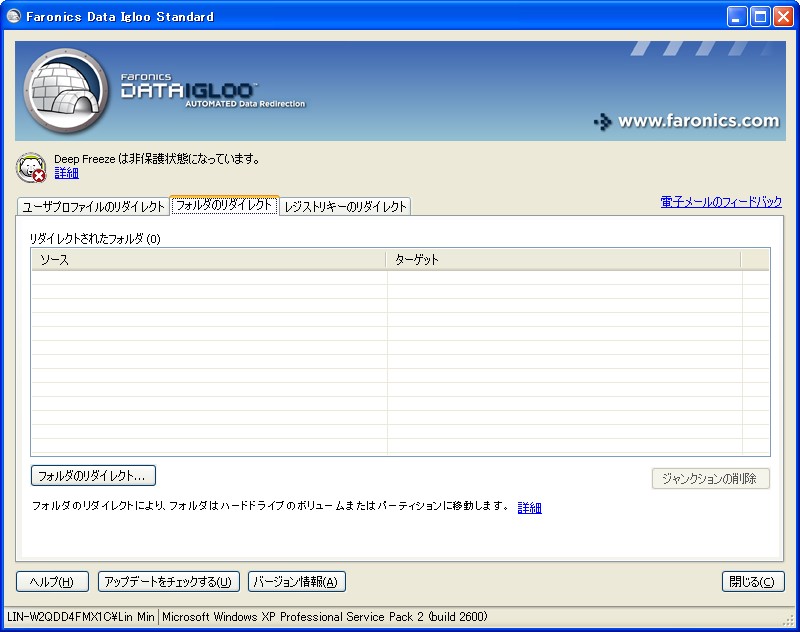The height and width of the screenshot is (632, 800).
Task: Click the Deep Freeze polar bear status icon
Action: (31, 167)
